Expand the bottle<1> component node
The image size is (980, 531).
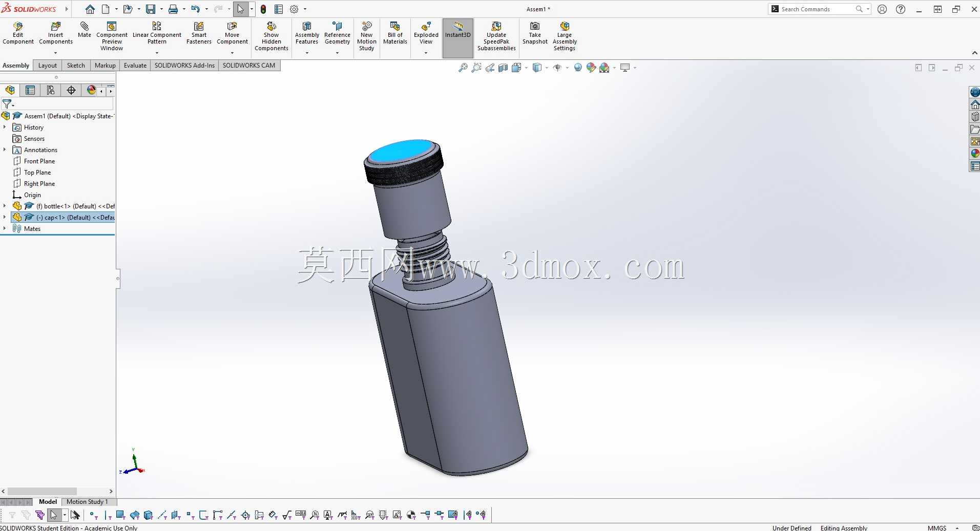tap(5, 206)
